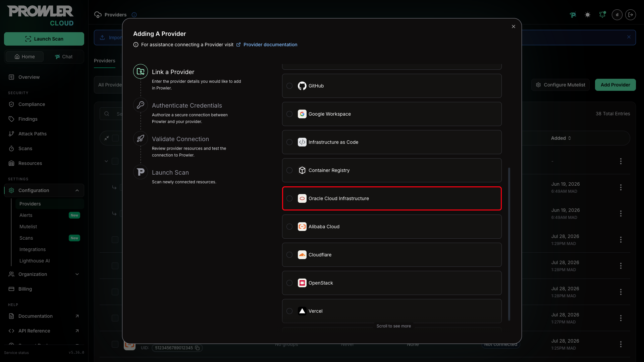
Task: Close the Adding A Provider dialog
Action: pos(514,26)
